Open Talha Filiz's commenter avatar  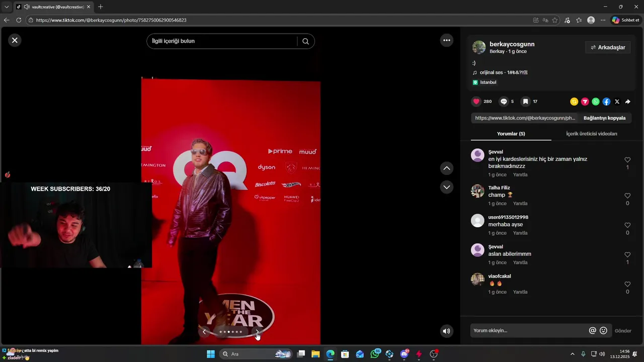477,191
